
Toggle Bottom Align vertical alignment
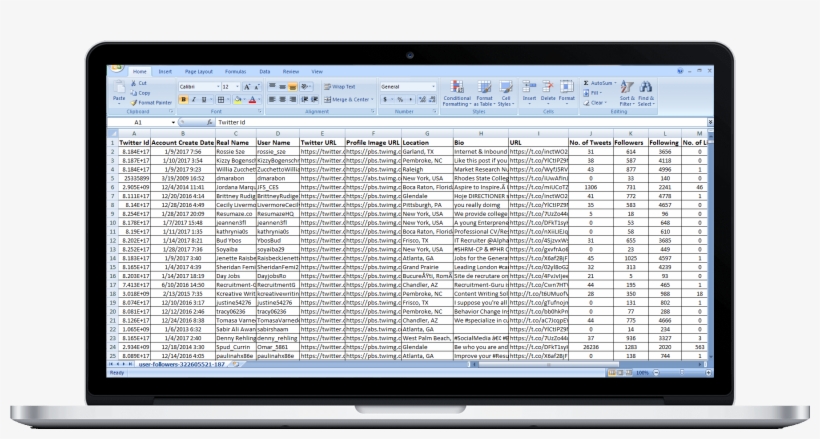click(292, 86)
